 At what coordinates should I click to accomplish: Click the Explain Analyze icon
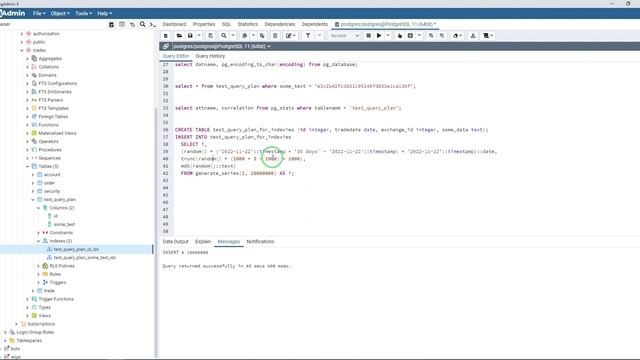pyautogui.click(x=411, y=36)
